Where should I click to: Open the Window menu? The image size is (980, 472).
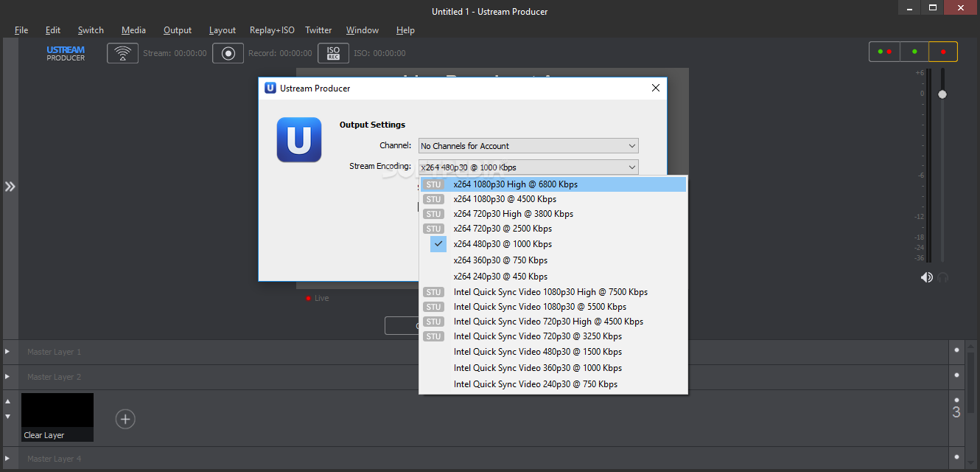pos(363,30)
